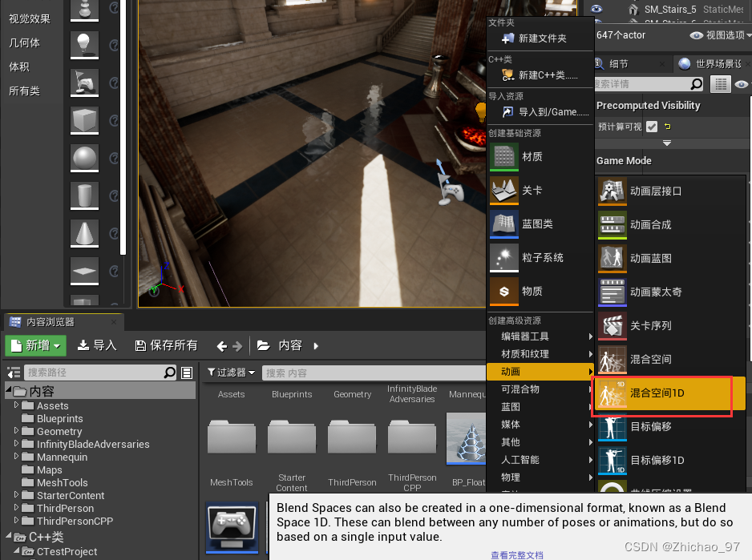The image size is (752, 560).
Task: Click 导入 import button
Action: tap(97, 345)
